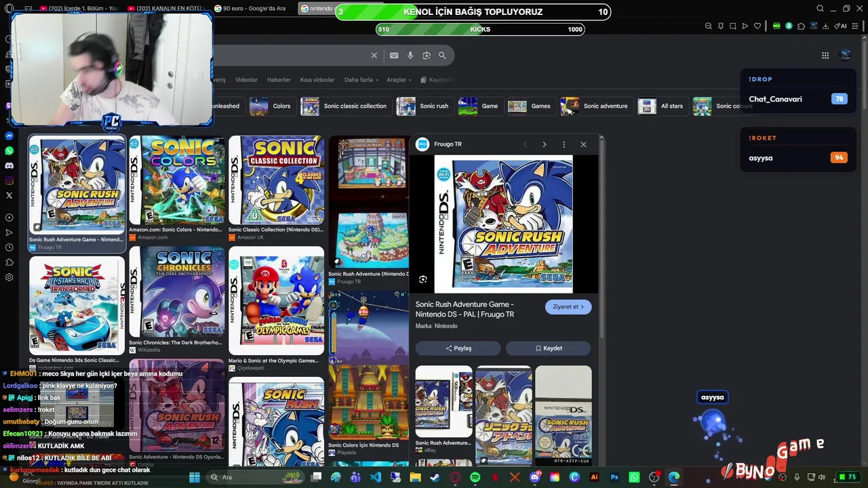
Task: Open the Windows Start menu
Action: coord(195,477)
